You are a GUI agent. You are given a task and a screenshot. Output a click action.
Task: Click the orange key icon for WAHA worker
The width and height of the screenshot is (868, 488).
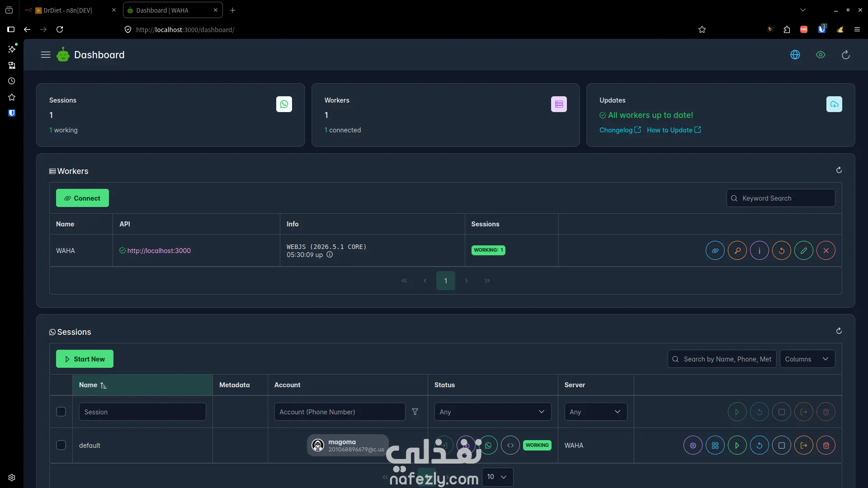[x=737, y=250]
